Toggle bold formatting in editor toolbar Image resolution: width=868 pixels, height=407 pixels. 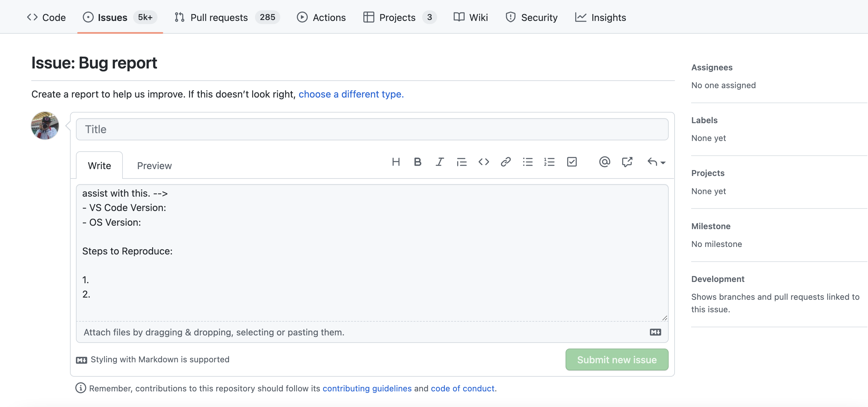click(x=417, y=162)
